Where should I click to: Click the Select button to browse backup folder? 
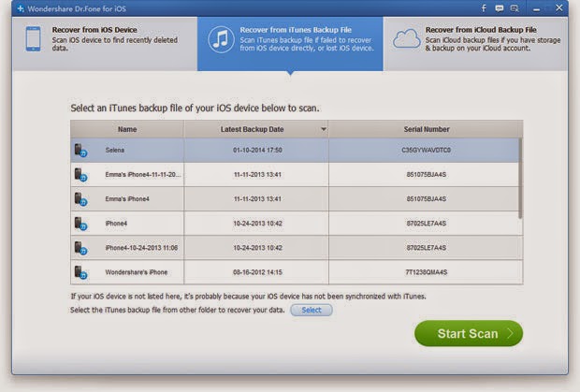click(312, 310)
